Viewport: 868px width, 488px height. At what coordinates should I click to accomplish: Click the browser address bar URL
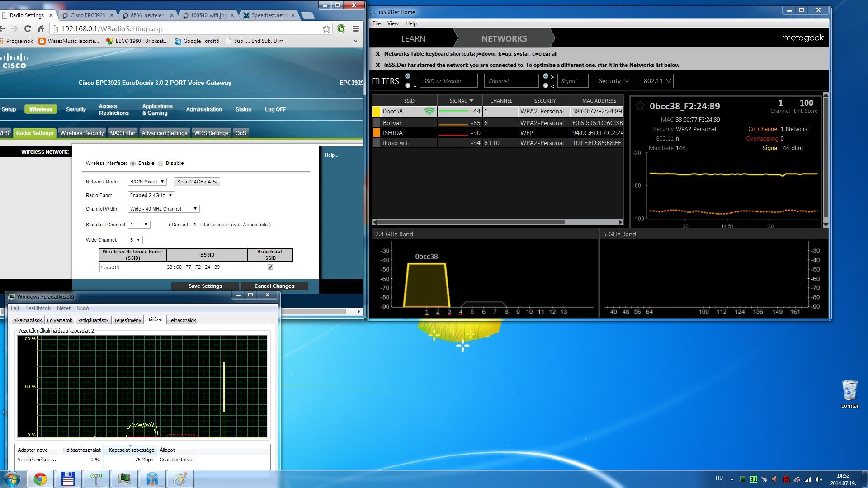pyautogui.click(x=112, y=29)
